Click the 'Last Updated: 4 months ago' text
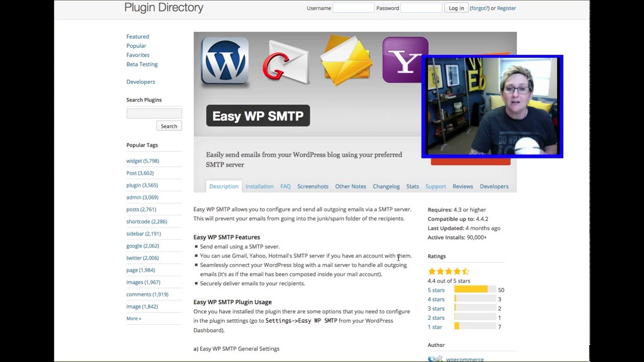 coord(464,228)
